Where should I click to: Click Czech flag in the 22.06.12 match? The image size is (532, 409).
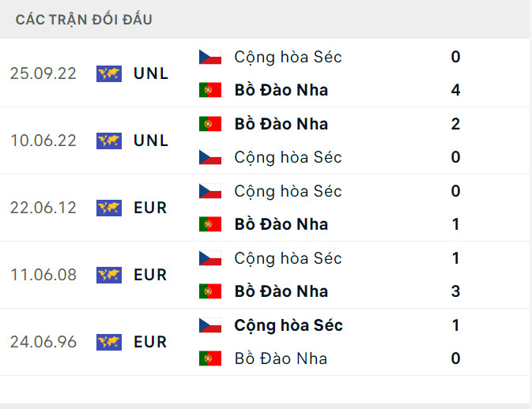[209, 191]
